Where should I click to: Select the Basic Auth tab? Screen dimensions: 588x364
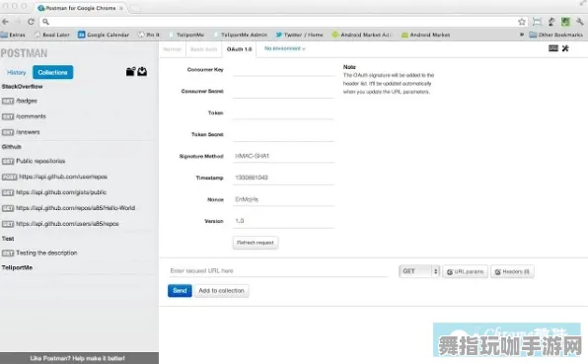(203, 49)
